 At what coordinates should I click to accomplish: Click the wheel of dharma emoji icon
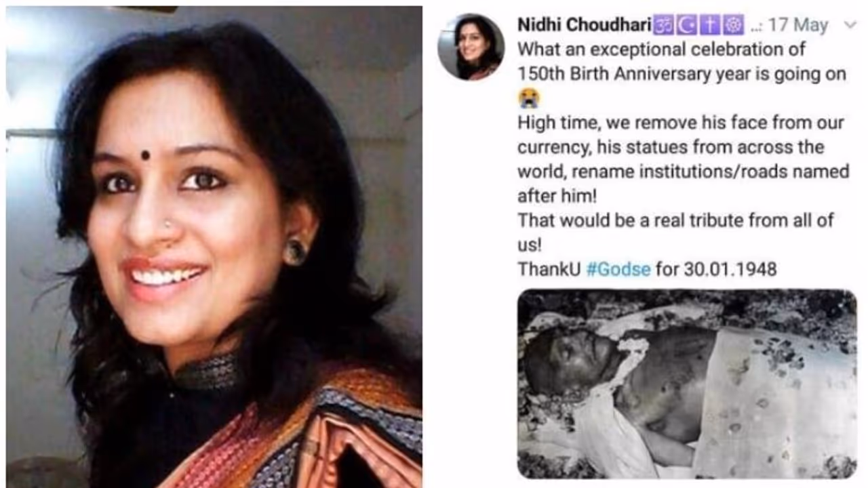(x=732, y=26)
